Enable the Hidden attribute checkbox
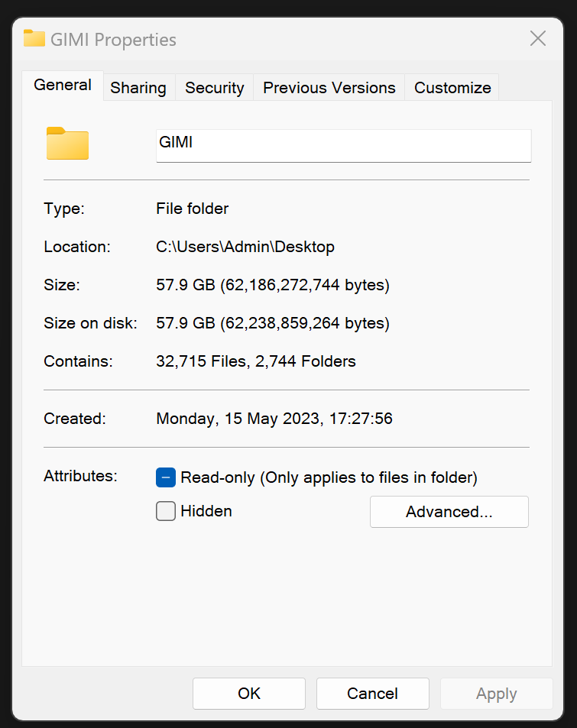The width and height of the screenshot is (577, 728). (166, 511)
